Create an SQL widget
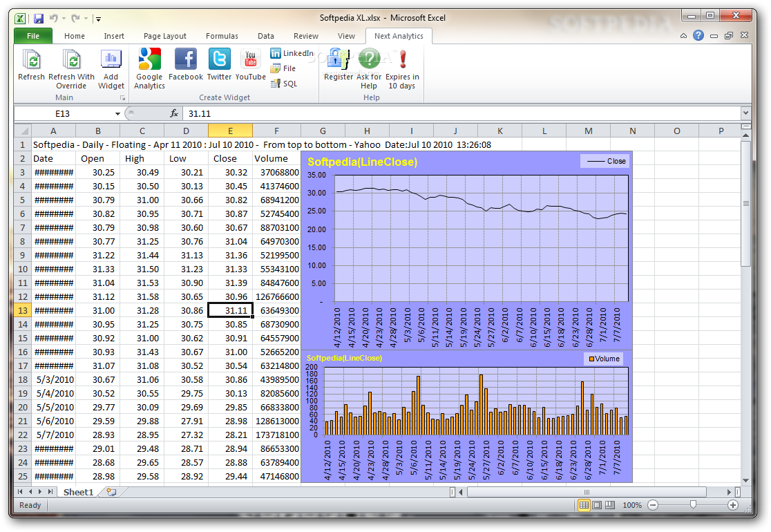 point(284,84)
